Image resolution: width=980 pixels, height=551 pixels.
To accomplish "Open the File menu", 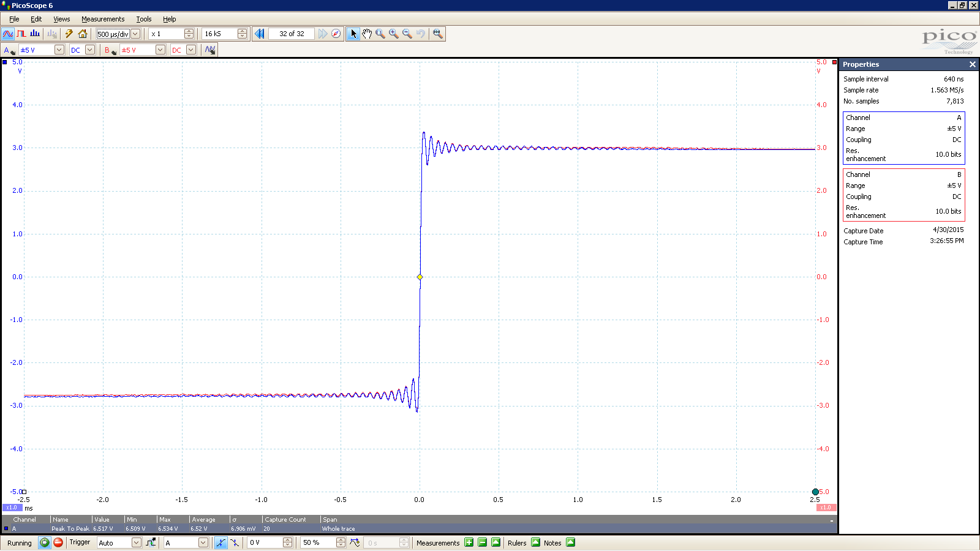I will pos(14,19).
